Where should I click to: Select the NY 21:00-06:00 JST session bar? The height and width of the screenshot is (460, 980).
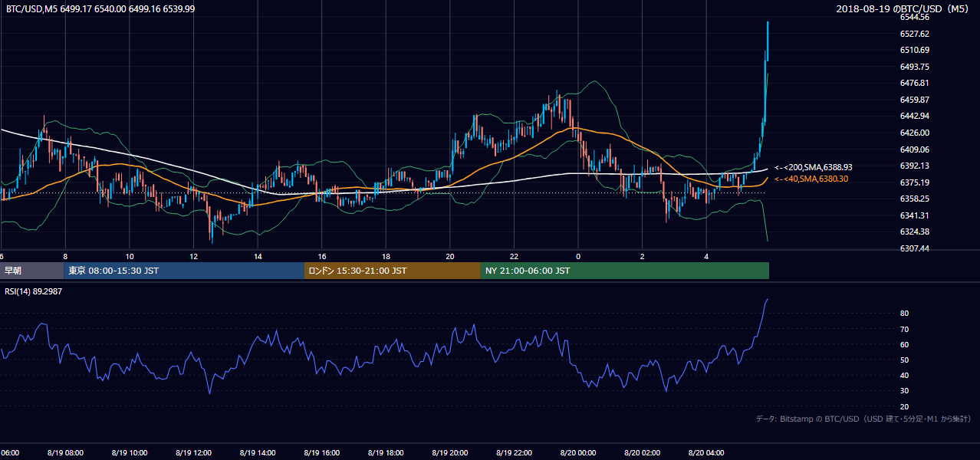(625, 271)
